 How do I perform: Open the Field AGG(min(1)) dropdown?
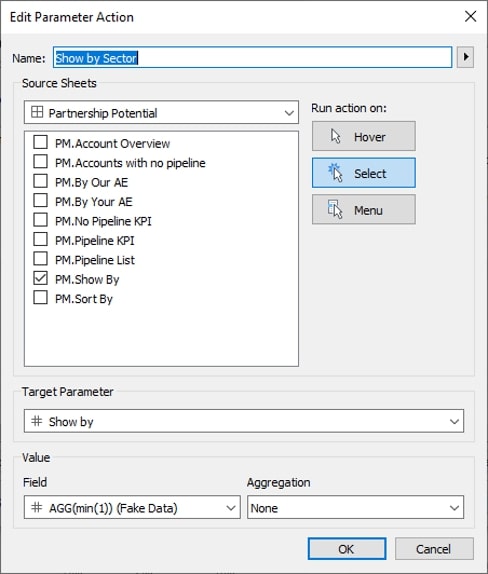pos(132,508)
